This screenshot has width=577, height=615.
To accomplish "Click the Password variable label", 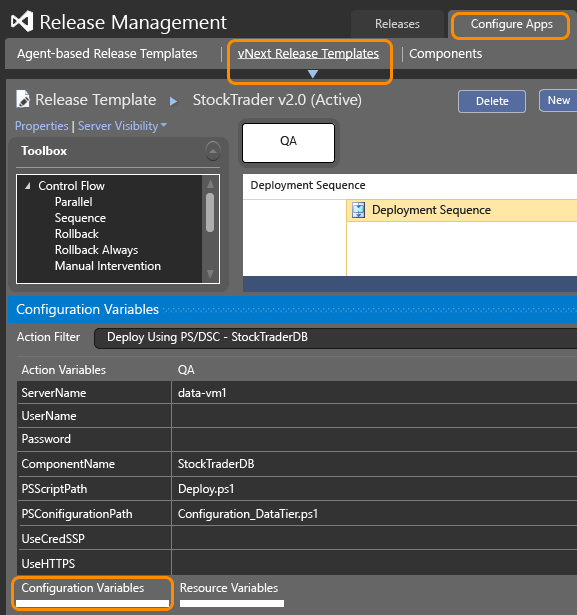I will [x=46, y=439].
